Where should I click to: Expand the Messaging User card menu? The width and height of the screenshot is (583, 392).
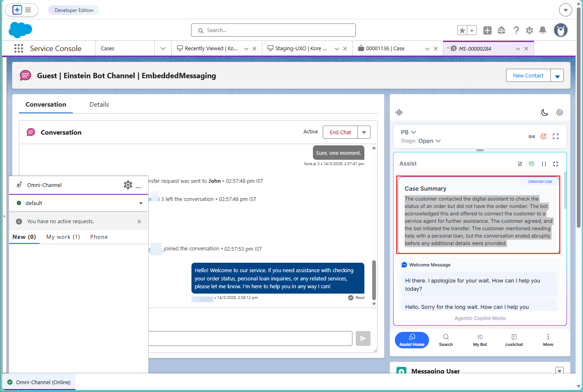[x=560, y=371]
